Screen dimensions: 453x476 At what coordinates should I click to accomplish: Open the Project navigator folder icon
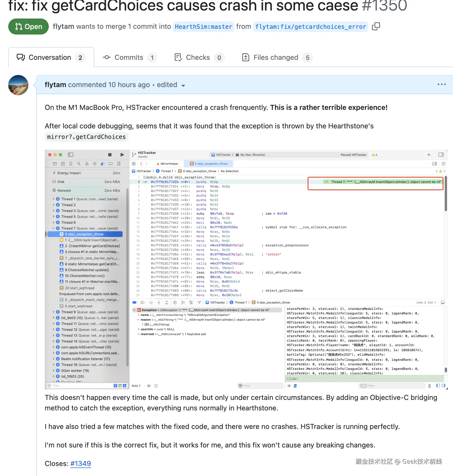55,164
